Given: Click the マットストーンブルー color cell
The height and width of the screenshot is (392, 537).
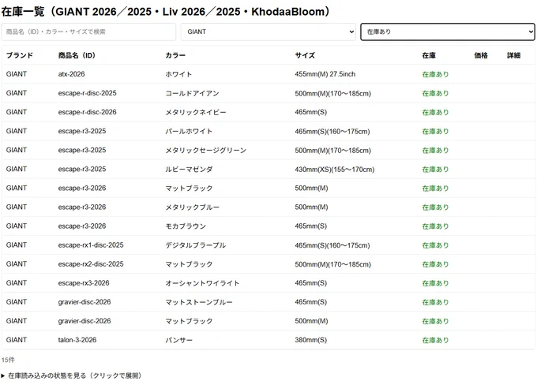Looking at the screenshot, I should coord(199,302).
